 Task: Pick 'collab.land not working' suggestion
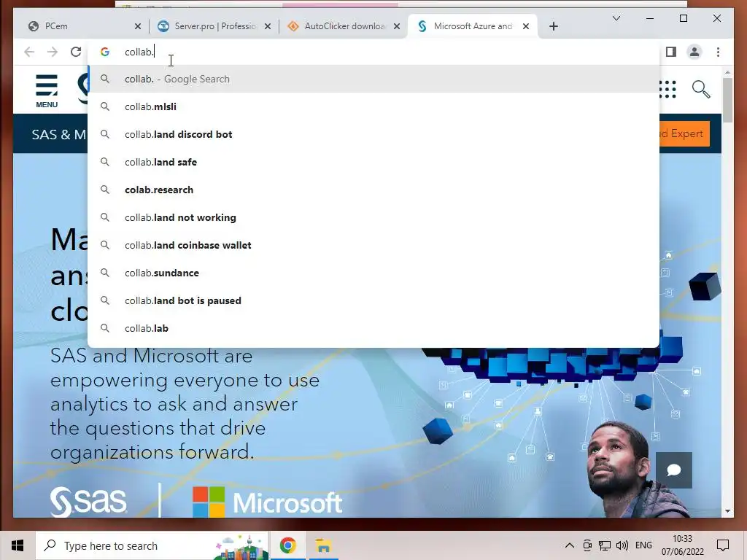374,217
